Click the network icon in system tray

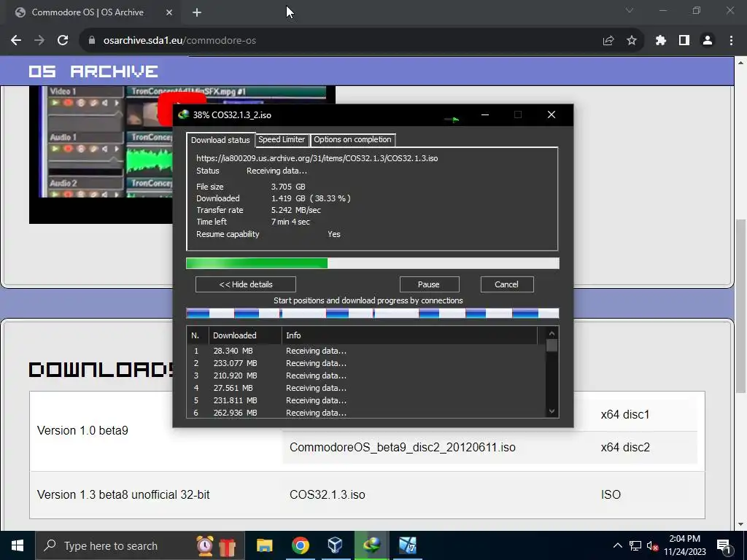pyautogui.click(x=635, y=545)
